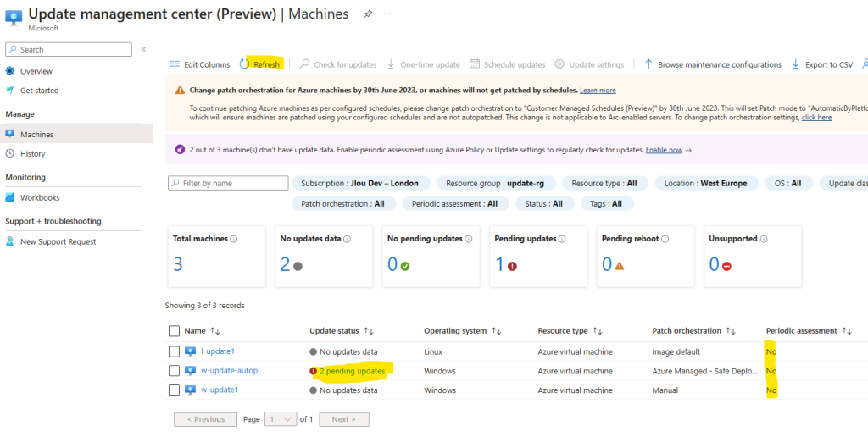Screen dimensions: 868x437
Task: Sort by Periodic assessment column
Action: (809, 331)
